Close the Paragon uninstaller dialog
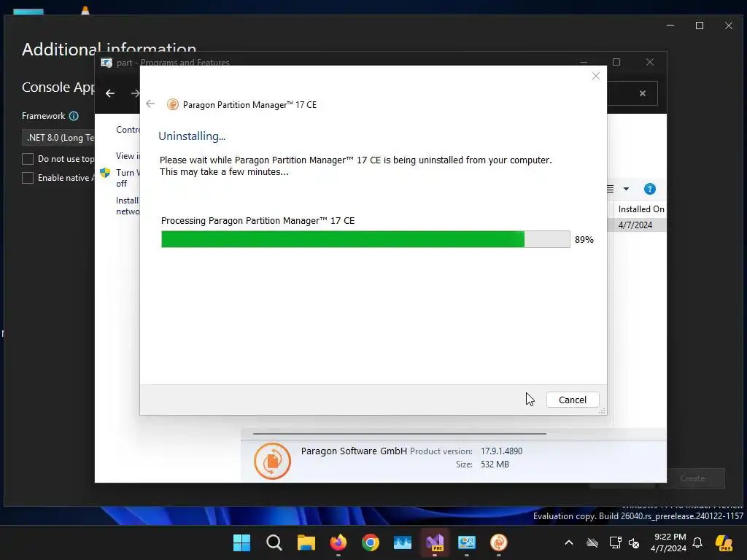The width and height of the screenshot is (747, 560). pos(595,76)
